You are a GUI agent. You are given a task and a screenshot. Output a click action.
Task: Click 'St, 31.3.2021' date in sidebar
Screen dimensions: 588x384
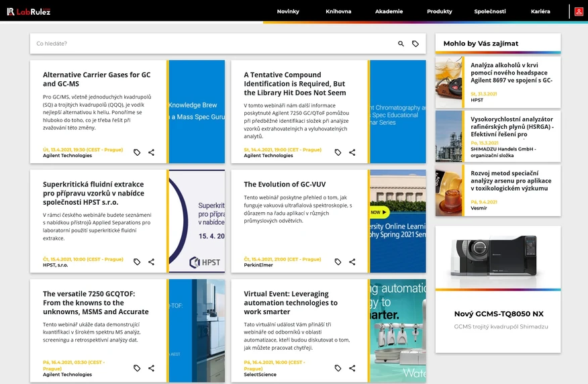click(484, 94)
